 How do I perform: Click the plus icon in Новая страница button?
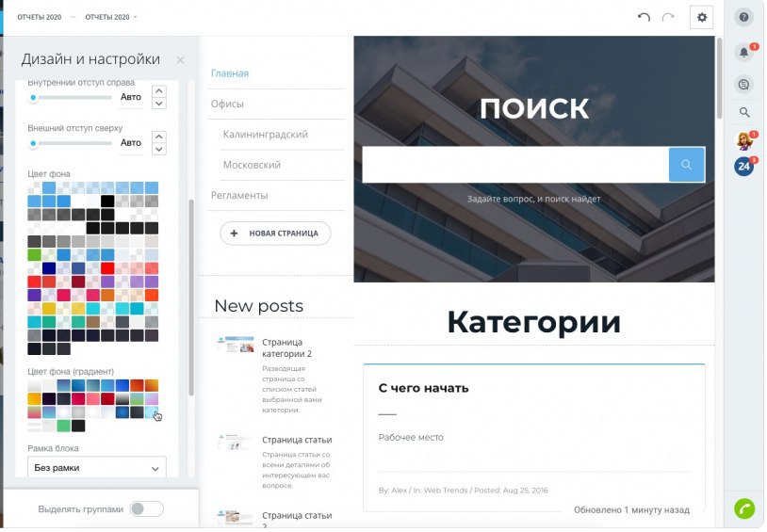tap(234, 234)
